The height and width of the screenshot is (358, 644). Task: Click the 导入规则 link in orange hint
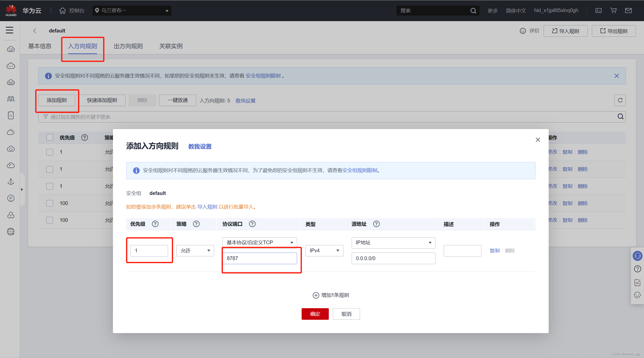[x=207, y=207]
